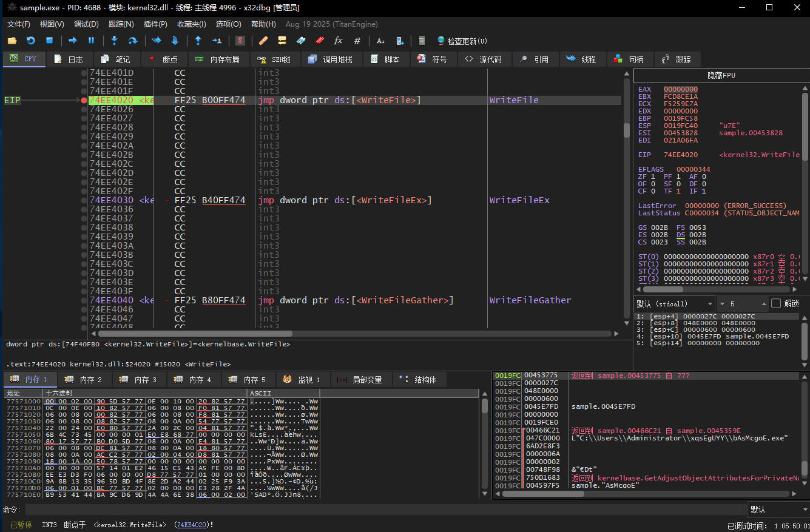This screenshot has height=532, width=810.
Task: Open the comments icon in toolbar
Action: click(x=282, y=41)
